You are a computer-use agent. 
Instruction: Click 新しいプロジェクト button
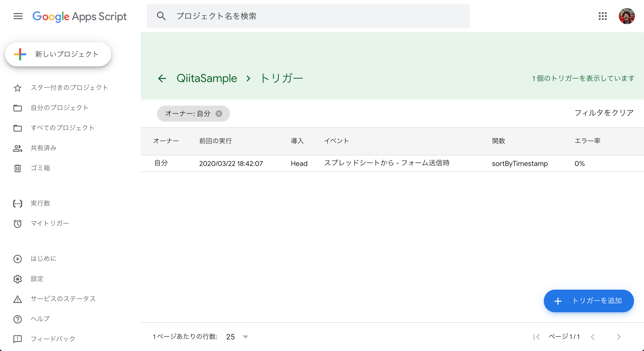tap(58, 54)
